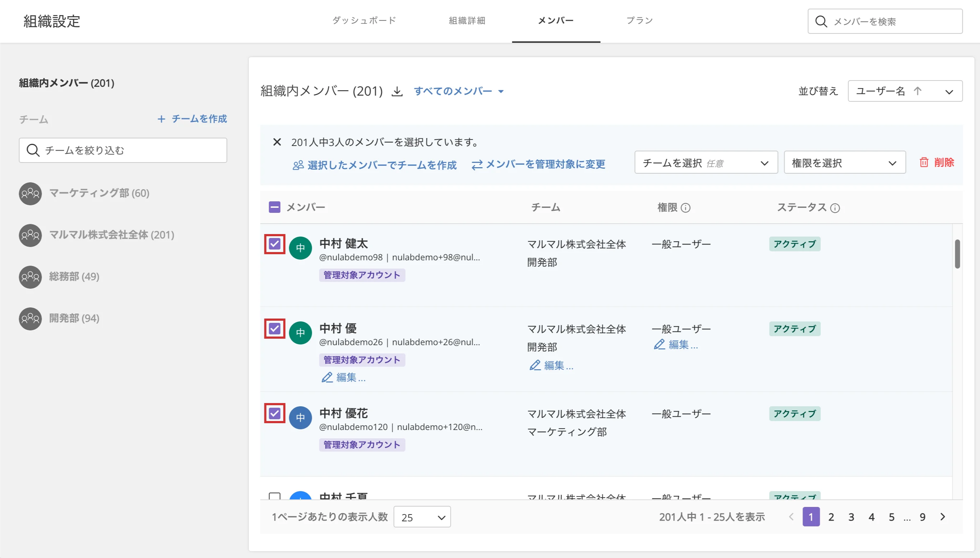Screen dimensions: 980x558
Task: Toggle the select-all メンバー header checkbox
Action: click(274, 207)
